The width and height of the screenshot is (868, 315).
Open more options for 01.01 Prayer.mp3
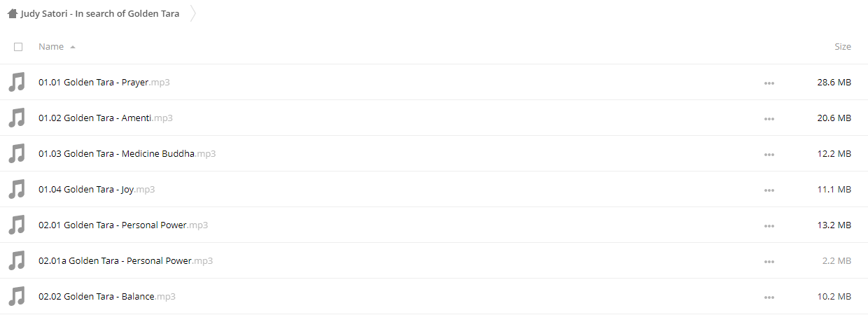[769, 83]
